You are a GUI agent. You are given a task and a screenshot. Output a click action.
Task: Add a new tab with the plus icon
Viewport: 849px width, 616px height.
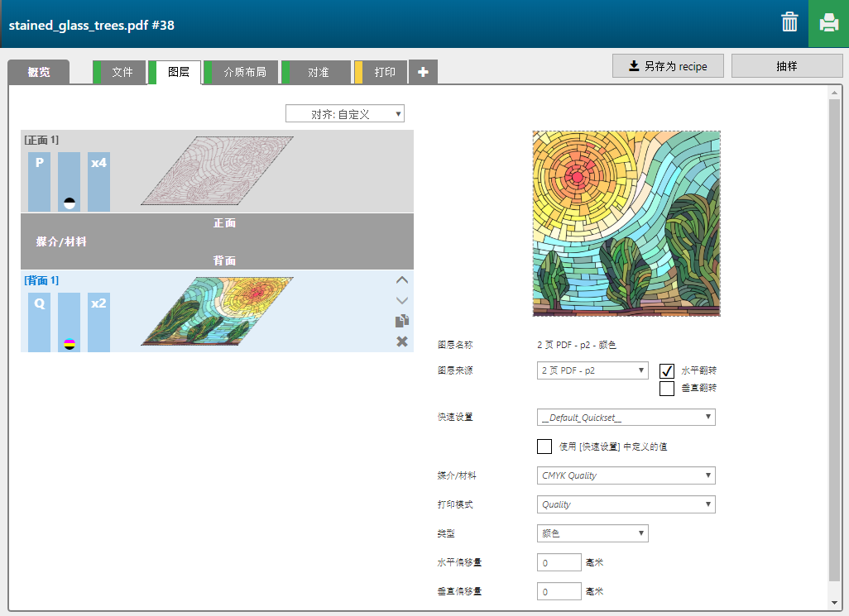[x=423, y=72]
